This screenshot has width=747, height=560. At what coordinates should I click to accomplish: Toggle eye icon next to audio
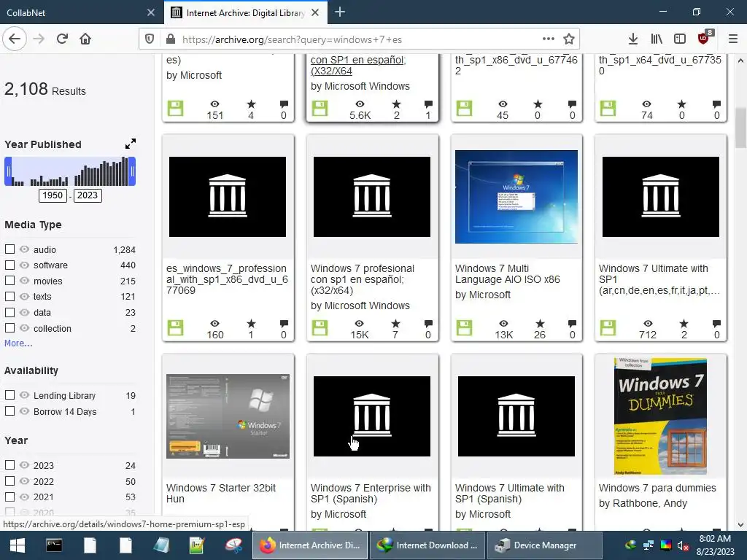pos(24,249)
